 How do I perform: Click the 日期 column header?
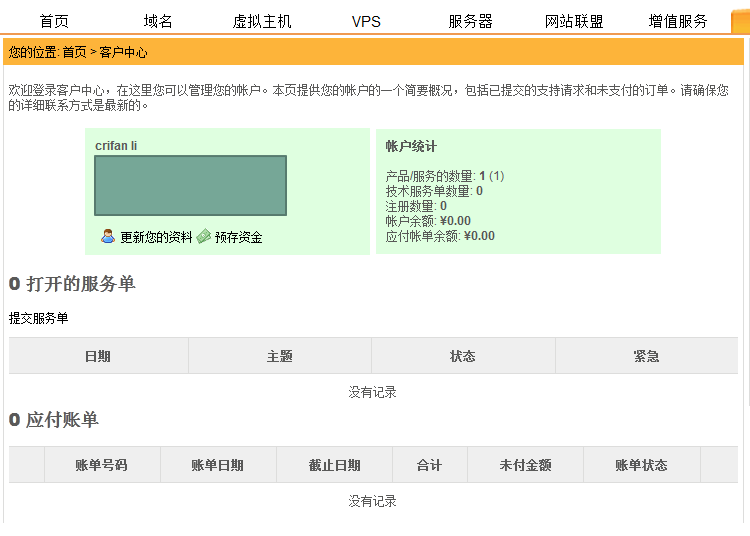(98, 356)
